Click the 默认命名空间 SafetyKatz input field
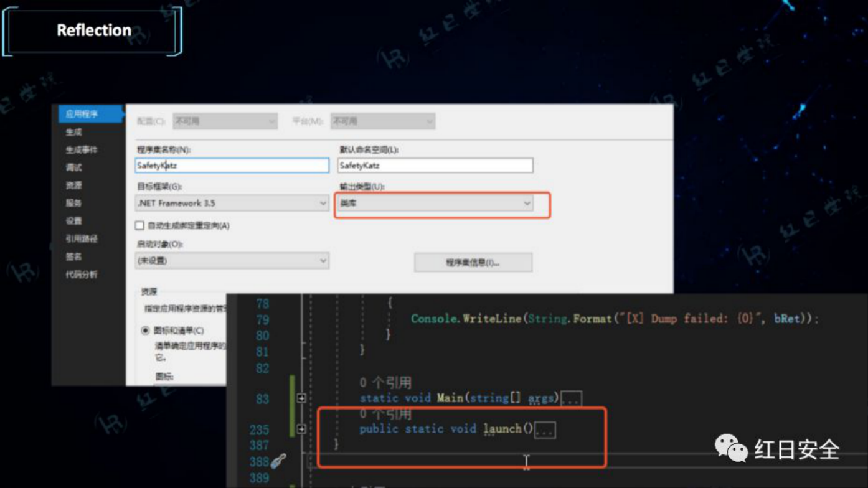This screenshot has height=488, width=868. tap(435, 166)
